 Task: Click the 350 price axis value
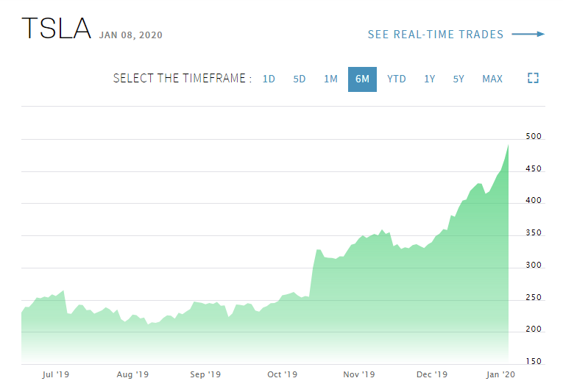[534, 232]
